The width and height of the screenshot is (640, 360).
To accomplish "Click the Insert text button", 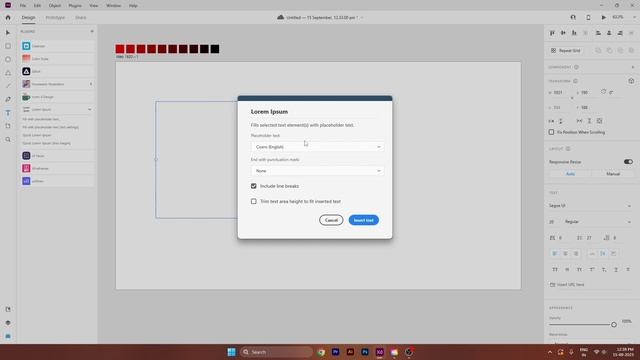I will (x=364, y=220).
